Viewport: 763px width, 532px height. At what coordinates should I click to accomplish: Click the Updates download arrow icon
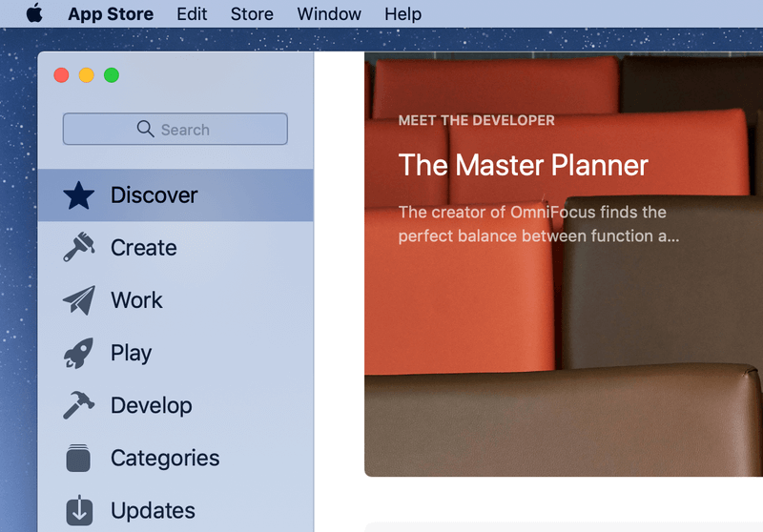pos(79,510)
